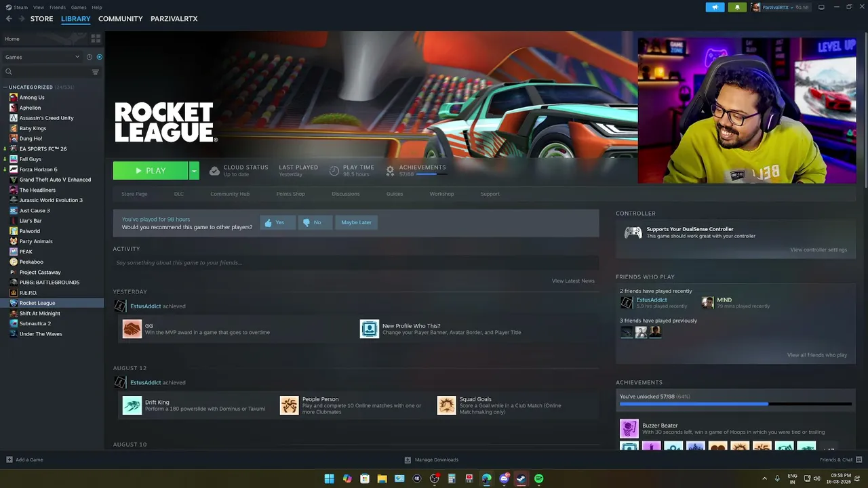The height and width of the screenshot is (488, 868).
Task: Switch to the Store tab
Action: coord(41,19)
